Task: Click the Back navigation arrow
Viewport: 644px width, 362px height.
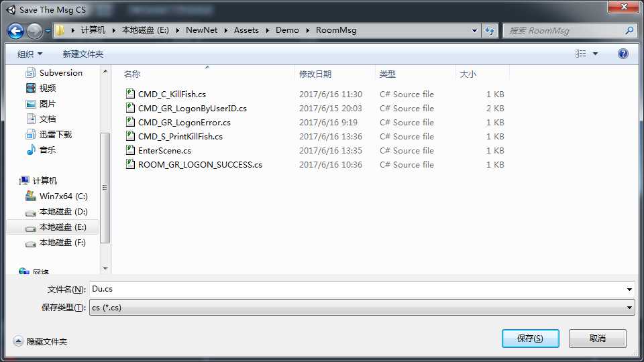Action: click(x=15, y=31)
